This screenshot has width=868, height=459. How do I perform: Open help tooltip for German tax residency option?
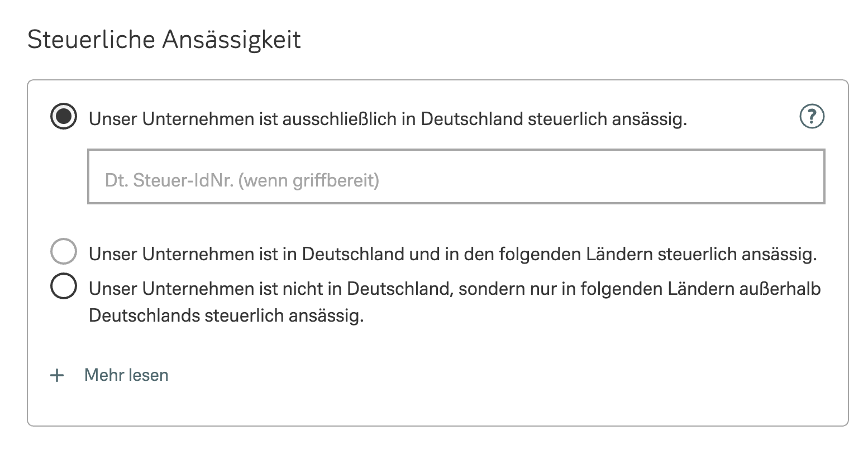[812, 117]
